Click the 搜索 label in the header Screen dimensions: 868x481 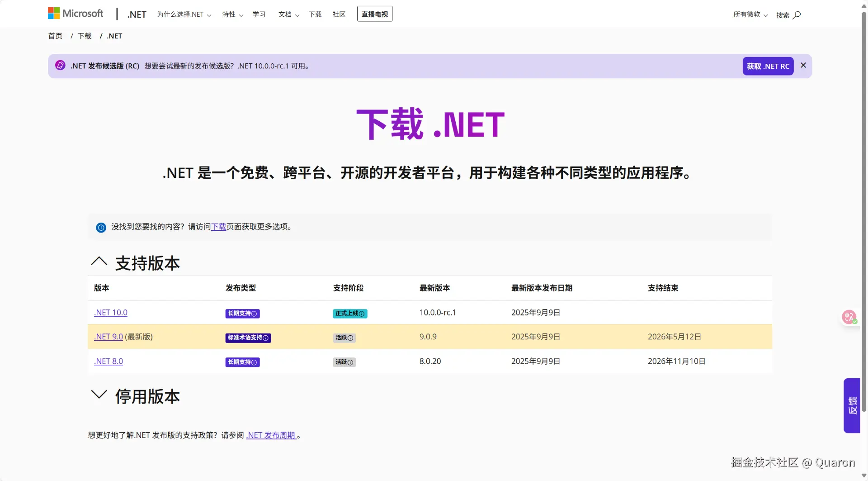[x=783, y=15]
